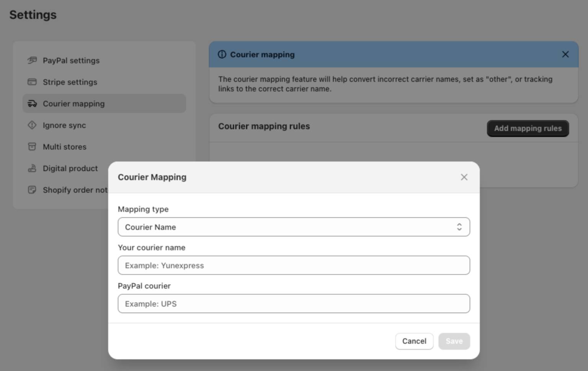Click the "Your courier name" input field
588x371 pixels.
tap(294, 265)
